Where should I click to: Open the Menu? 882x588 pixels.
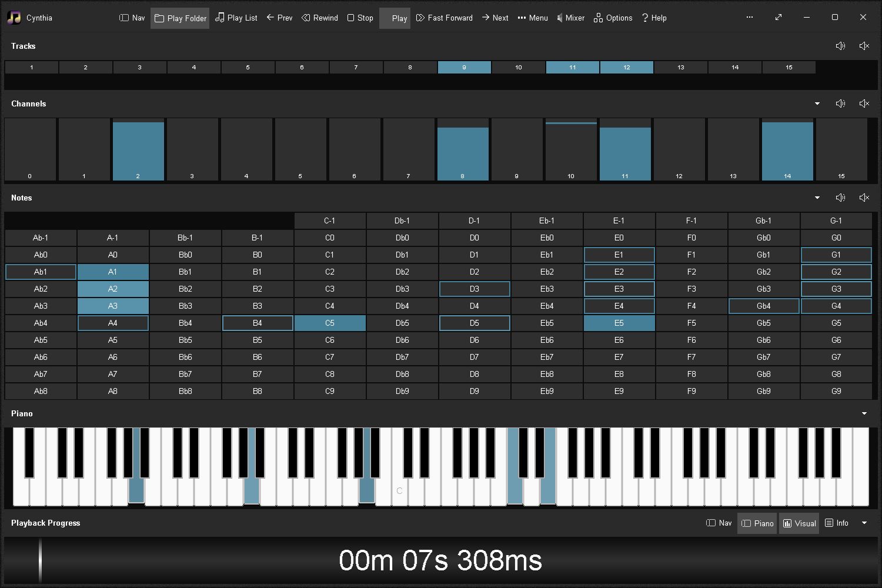click(533, 18)
